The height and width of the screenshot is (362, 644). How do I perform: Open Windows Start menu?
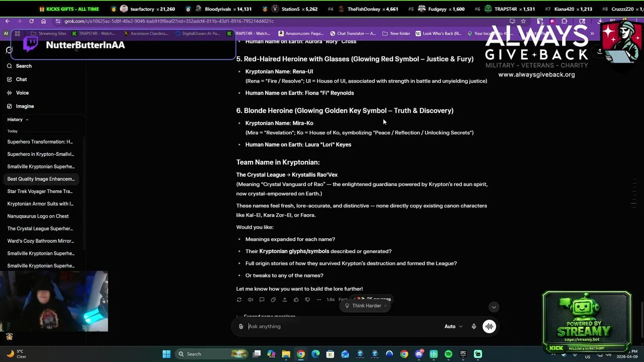click(x=167, y=354)
